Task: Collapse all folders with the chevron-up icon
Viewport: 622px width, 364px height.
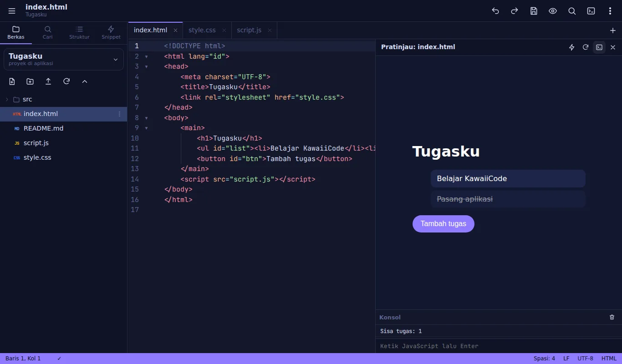Action: (85, 81)
